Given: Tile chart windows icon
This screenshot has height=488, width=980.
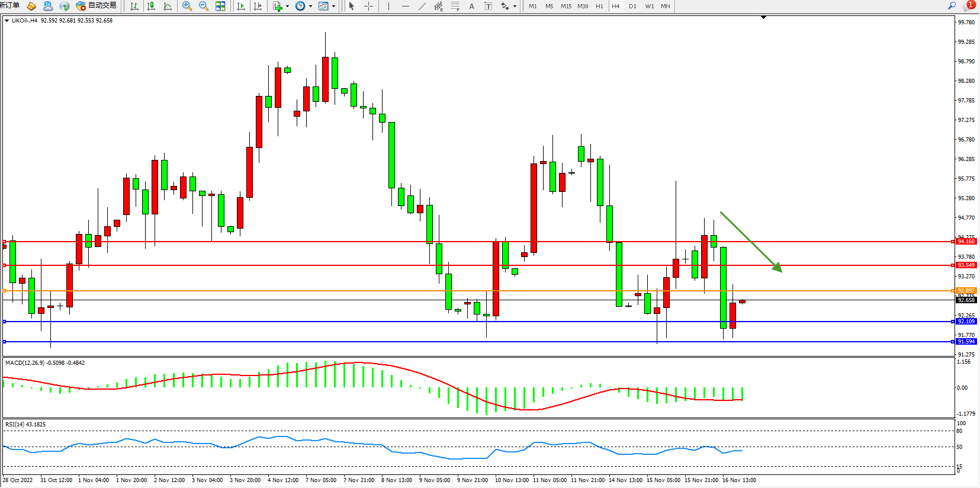Looking at the screenshot, I should (x=220, y=6).
